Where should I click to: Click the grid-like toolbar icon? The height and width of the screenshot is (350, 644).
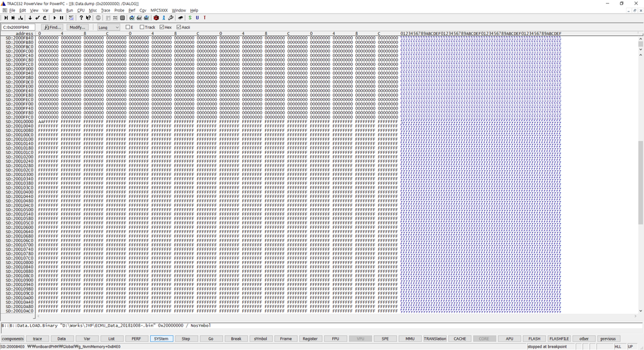[115, 17]
